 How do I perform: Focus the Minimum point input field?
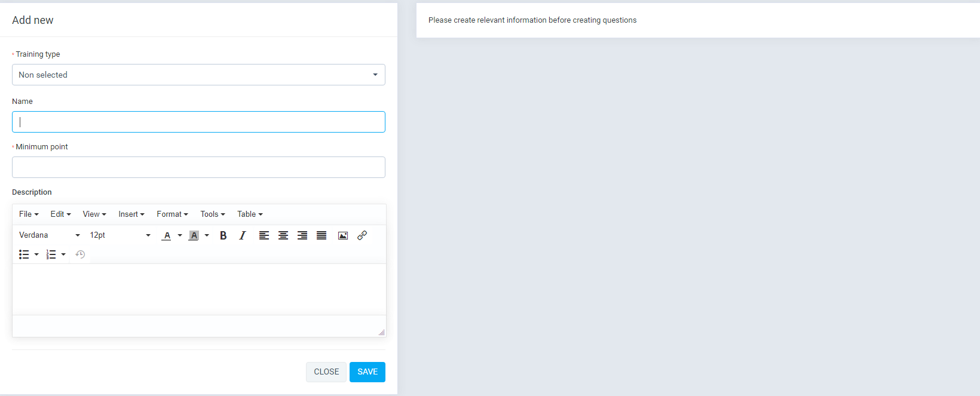[198, 167]
